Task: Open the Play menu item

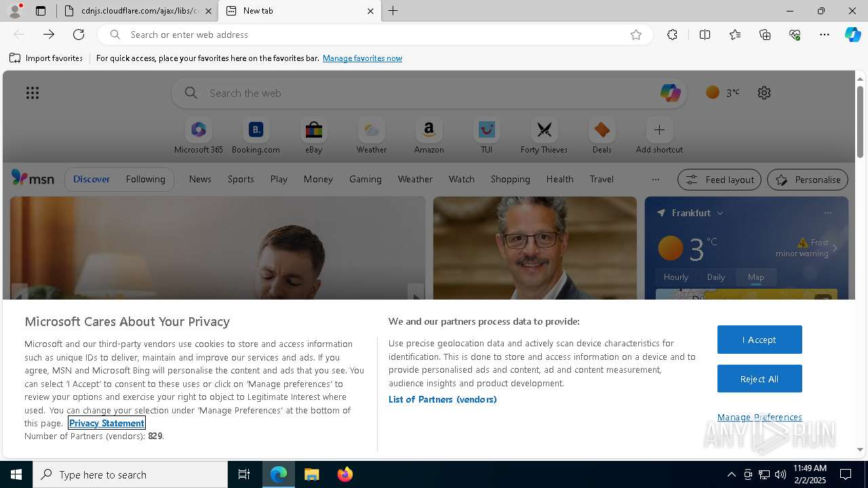Action: click(279, 179)
